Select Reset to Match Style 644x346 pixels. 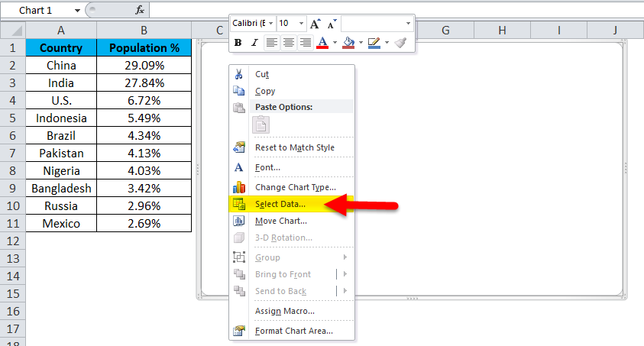(294, 147)
